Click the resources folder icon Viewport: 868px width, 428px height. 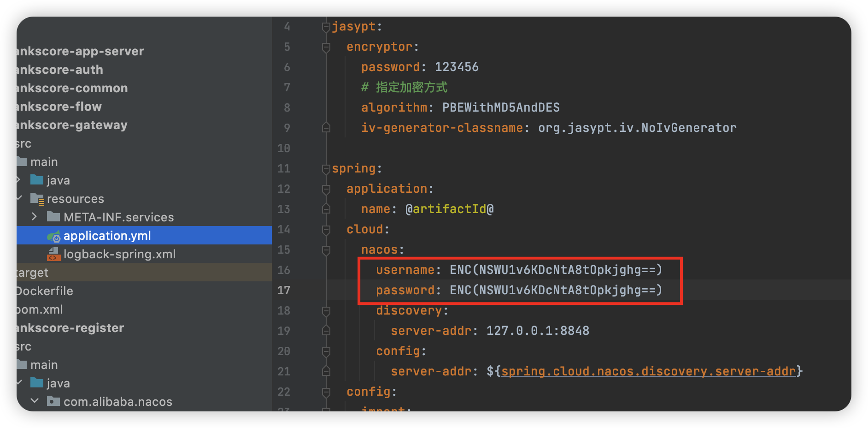[37, 199]
